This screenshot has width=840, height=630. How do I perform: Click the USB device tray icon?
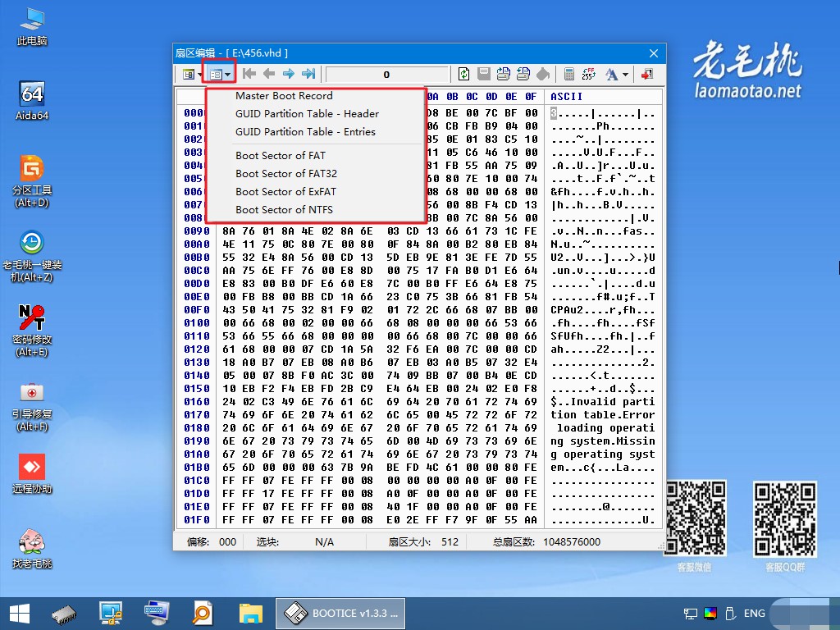click(x=729, y=614)
